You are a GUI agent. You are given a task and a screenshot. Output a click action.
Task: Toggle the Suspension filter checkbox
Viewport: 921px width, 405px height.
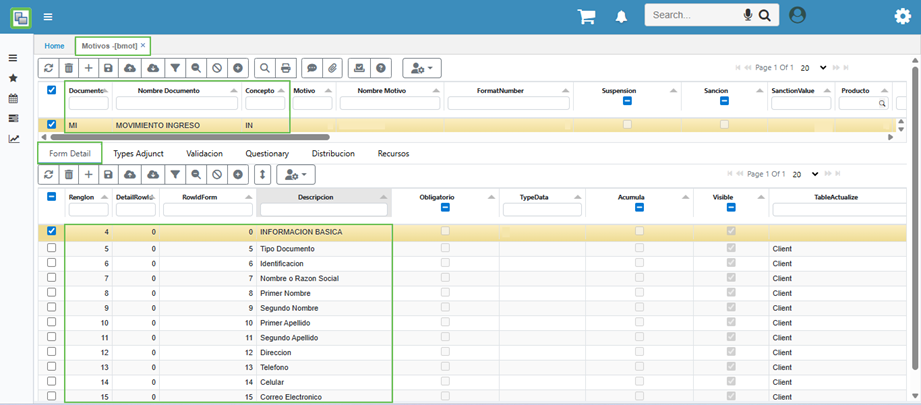(626, 102)
